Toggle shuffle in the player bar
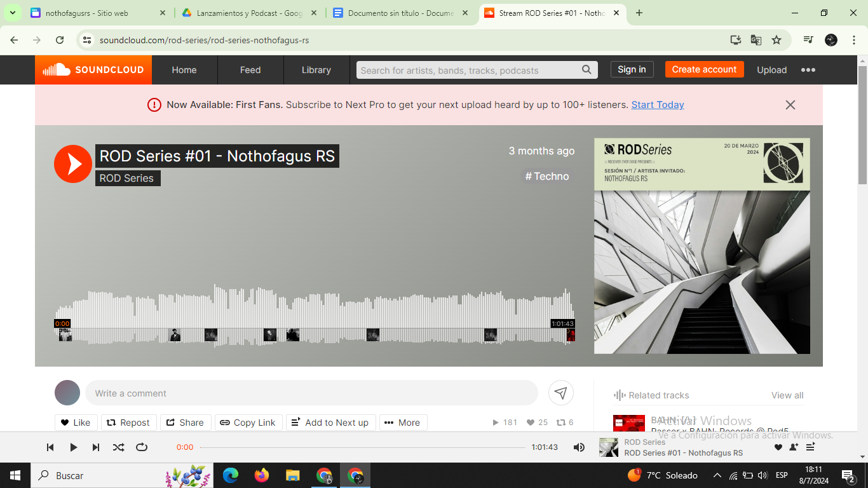Screen dimensions: 868x488 point(119,447)
